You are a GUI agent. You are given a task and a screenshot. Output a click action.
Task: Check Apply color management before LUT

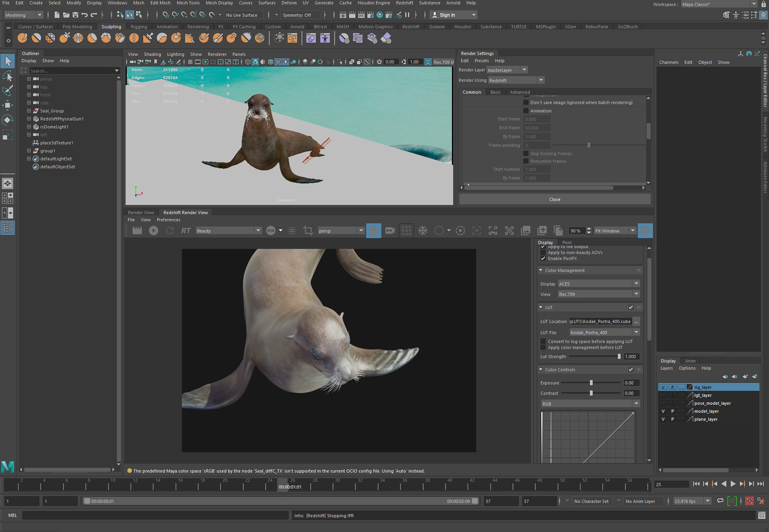point(543,348)
